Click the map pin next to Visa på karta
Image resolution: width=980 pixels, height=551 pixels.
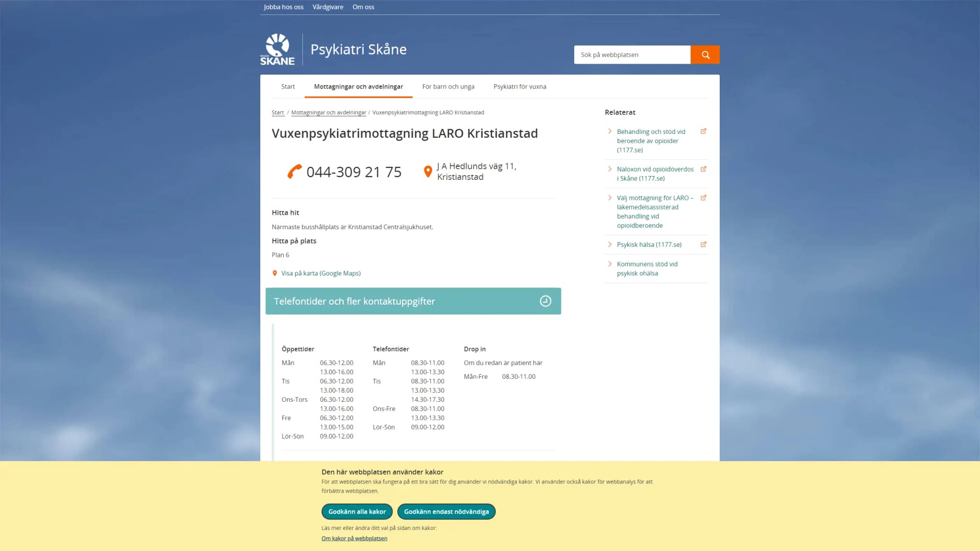coord(275,273)
